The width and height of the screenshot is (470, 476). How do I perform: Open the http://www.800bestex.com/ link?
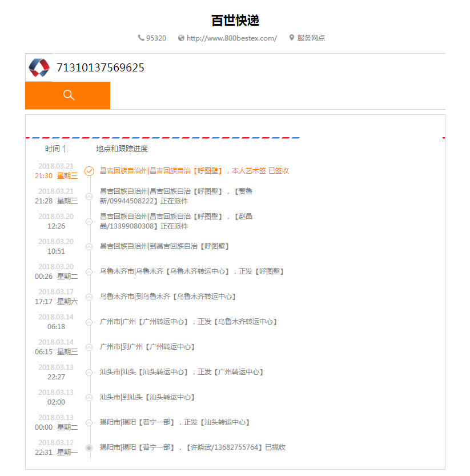[232, 38]
